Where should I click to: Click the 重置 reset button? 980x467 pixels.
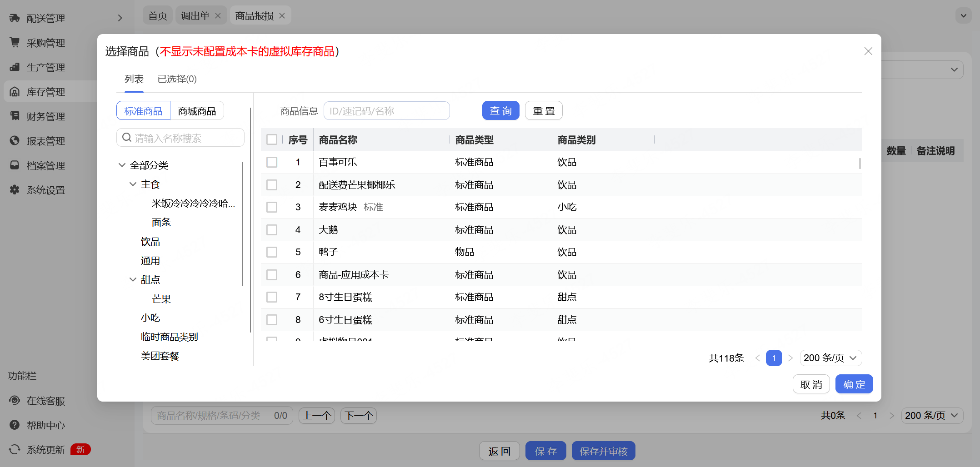[x=544, y=111]
